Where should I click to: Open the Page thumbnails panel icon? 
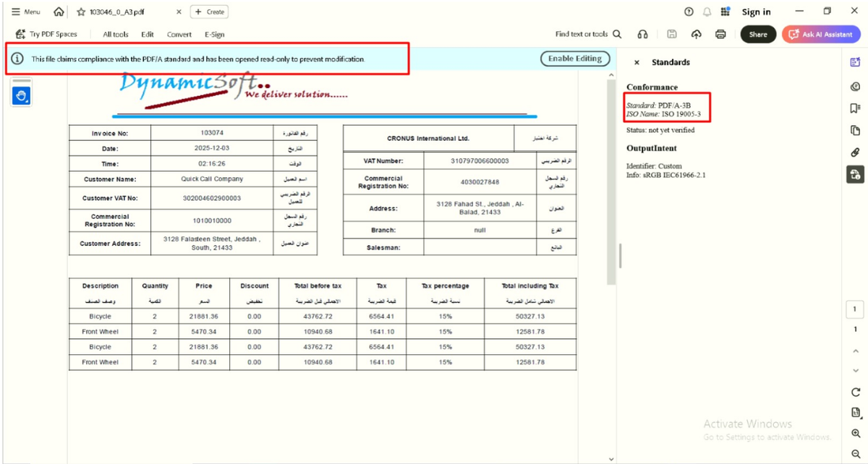855,130
